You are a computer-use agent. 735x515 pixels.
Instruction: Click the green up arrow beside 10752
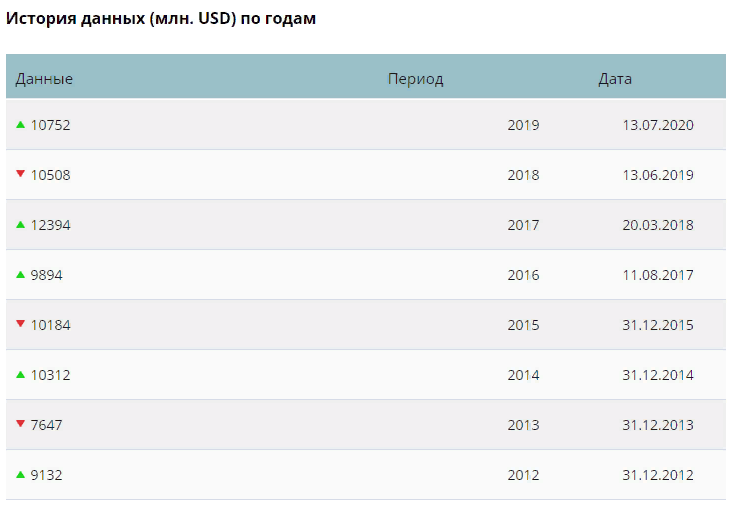pyautogui.click(x=20, y=125)
